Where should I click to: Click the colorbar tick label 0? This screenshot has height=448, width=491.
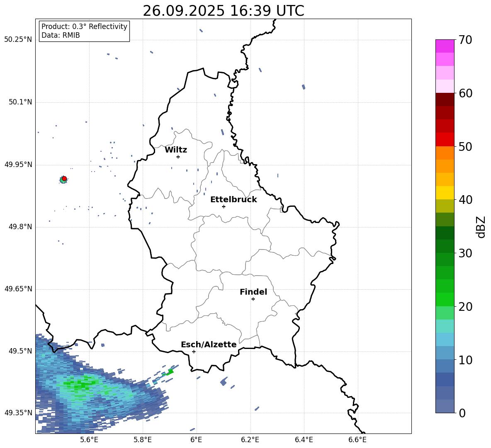coord(462,413)
